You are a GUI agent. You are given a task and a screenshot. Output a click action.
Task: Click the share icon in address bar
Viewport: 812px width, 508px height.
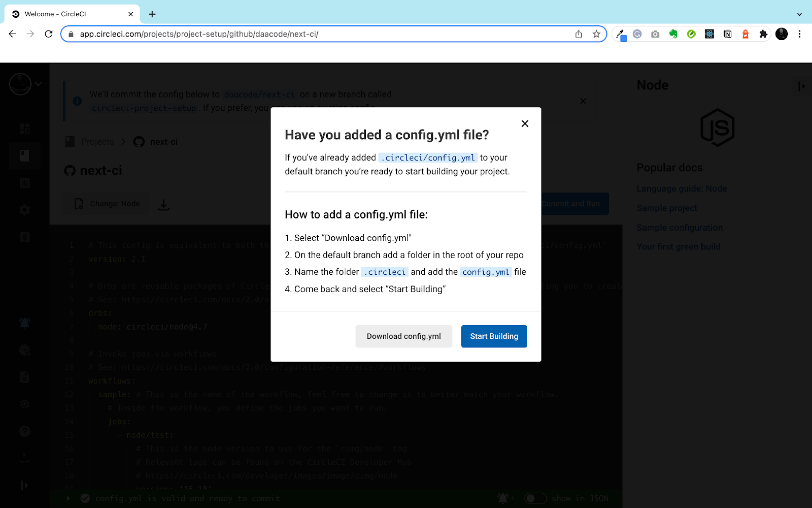pyautogui.click(x=578, y=34)
